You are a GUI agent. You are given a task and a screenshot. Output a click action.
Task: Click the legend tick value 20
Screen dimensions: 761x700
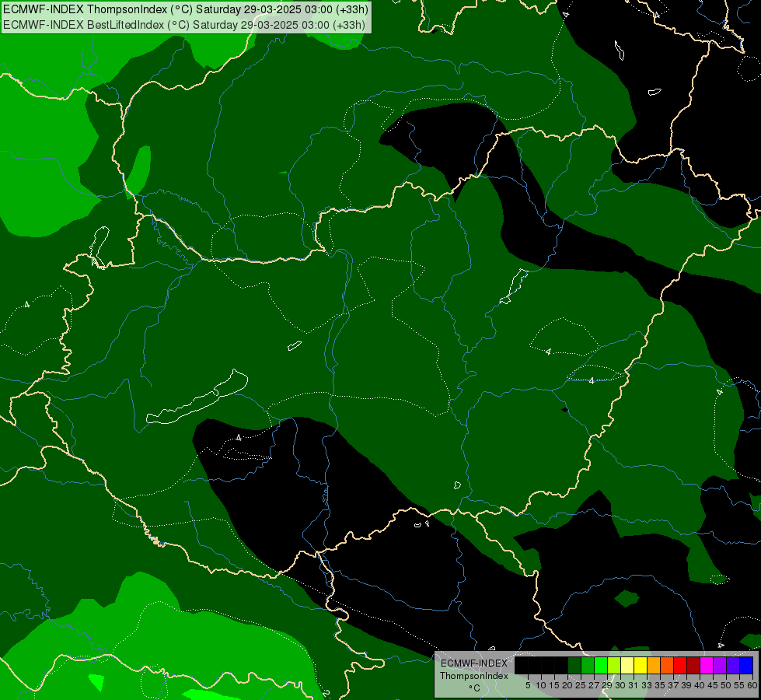click(567, 685)
